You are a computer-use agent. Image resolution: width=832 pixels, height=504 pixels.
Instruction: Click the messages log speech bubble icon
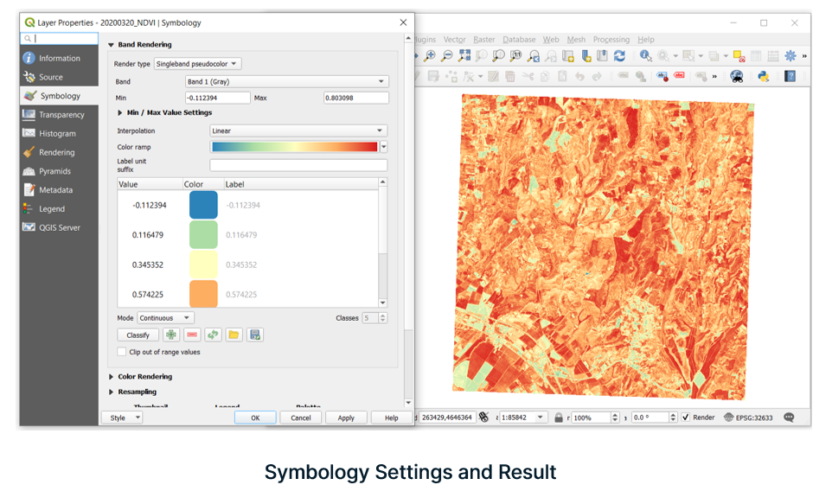click(789, 418)
